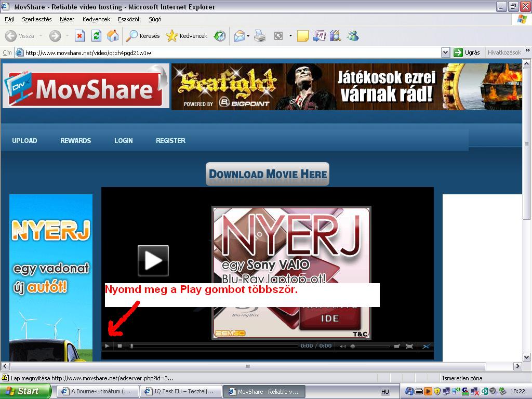Image resolution: width=532 pixels, height=399 pixels.
Task: Click the vertical scrollbar up arrow
Action: pos(527,63)
